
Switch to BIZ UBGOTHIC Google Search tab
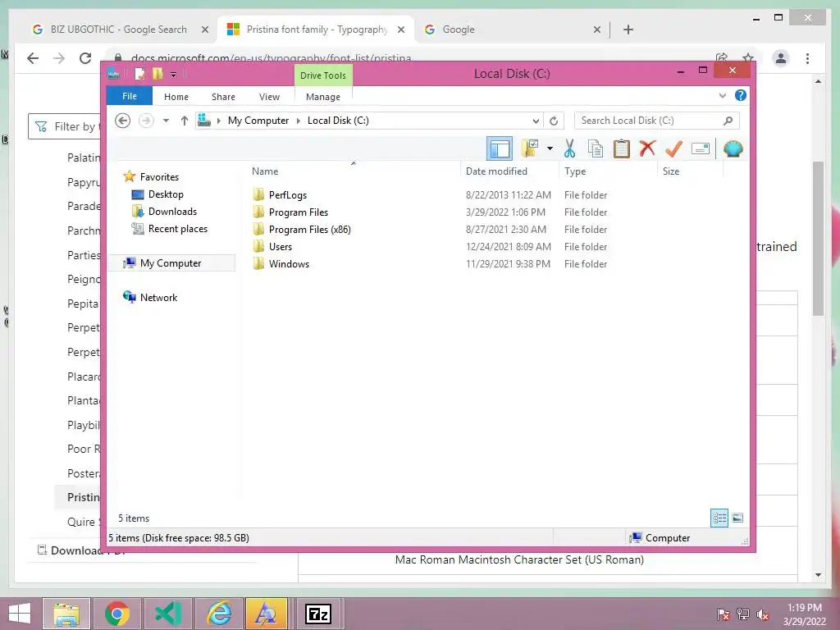(x=119, y=30)
